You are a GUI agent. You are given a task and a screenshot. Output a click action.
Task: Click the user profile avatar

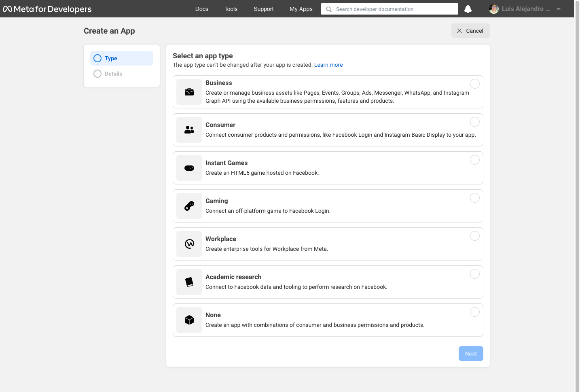(x=494, y=9)
